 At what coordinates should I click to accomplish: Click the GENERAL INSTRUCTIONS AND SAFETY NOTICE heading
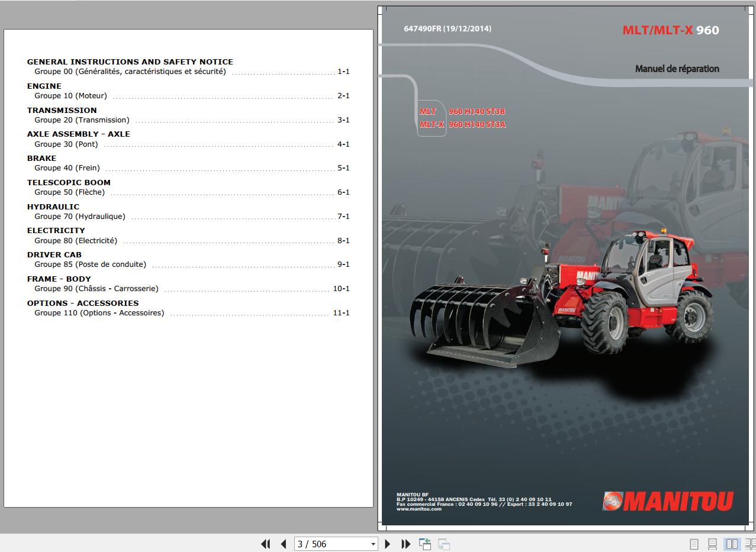(x=130, y=62)
